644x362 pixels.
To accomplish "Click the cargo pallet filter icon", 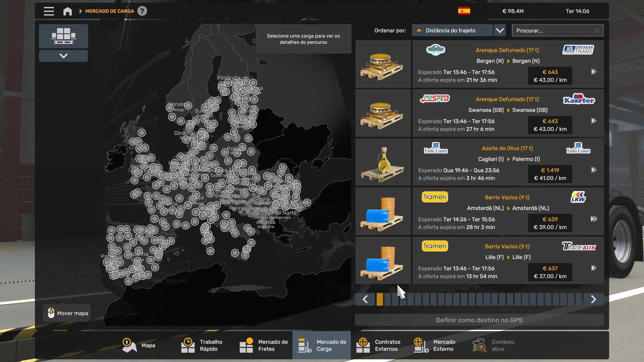I will [63, 36].
